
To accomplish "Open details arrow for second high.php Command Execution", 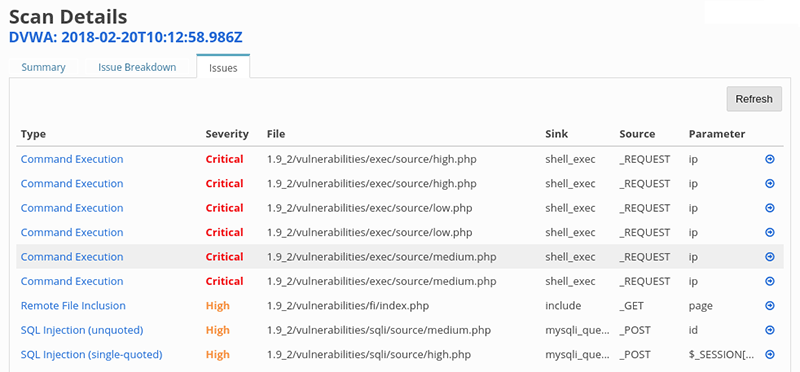I will (x=770, y=184).
